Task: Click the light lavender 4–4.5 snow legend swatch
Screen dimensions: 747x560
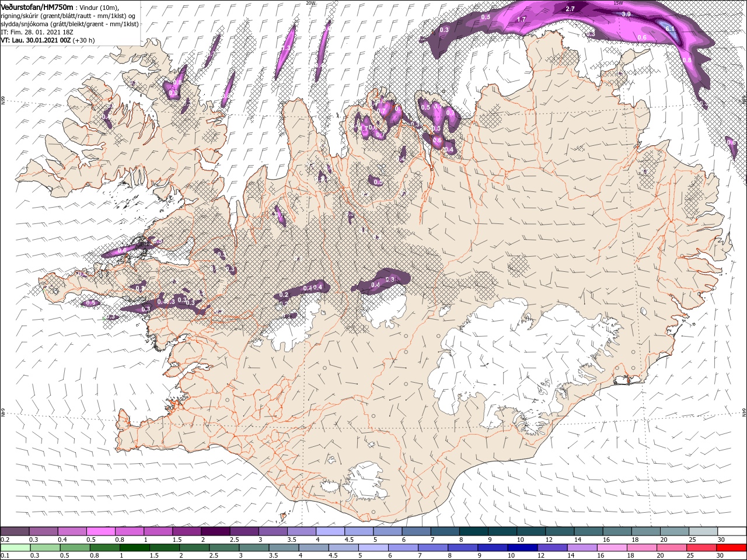Action: tap(330, 531)
